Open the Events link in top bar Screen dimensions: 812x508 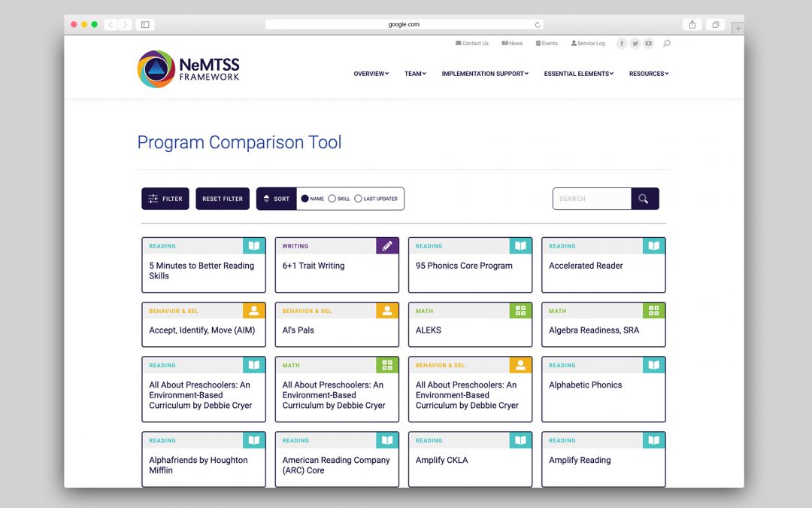(547, 44)
